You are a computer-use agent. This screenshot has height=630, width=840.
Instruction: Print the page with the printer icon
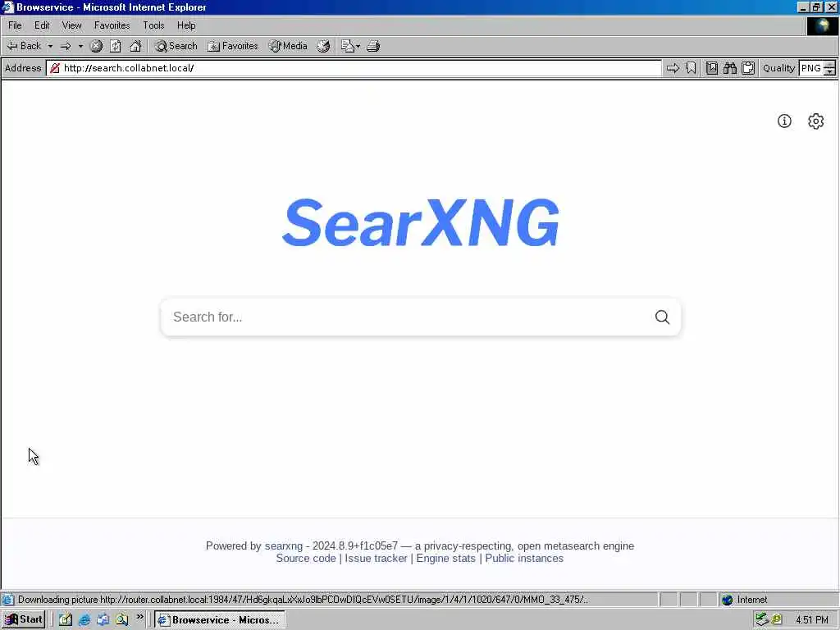click(x=373, y=46)
